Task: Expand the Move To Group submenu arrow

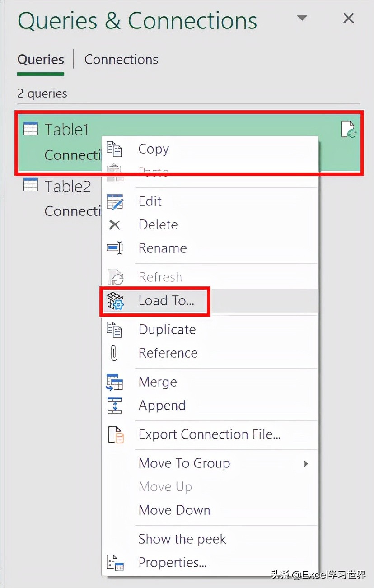Action: click(x=306, y=464)
